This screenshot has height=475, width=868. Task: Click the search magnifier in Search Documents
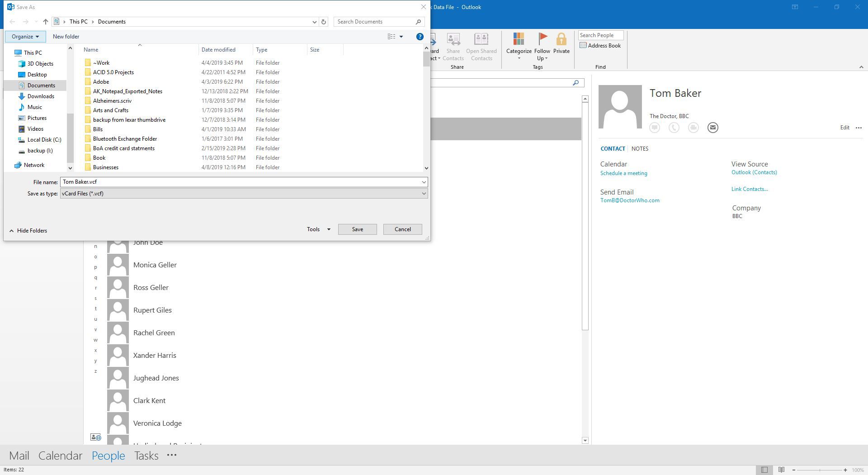tap(418, 22)
